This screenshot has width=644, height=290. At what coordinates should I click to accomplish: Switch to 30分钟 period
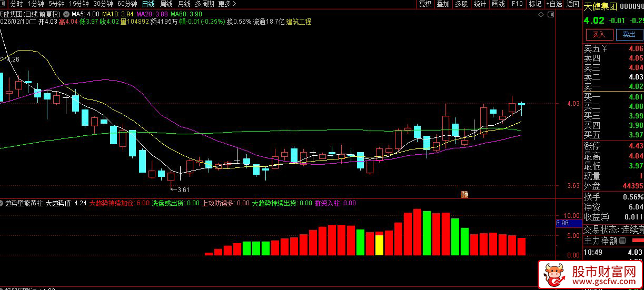coord(103,4)
